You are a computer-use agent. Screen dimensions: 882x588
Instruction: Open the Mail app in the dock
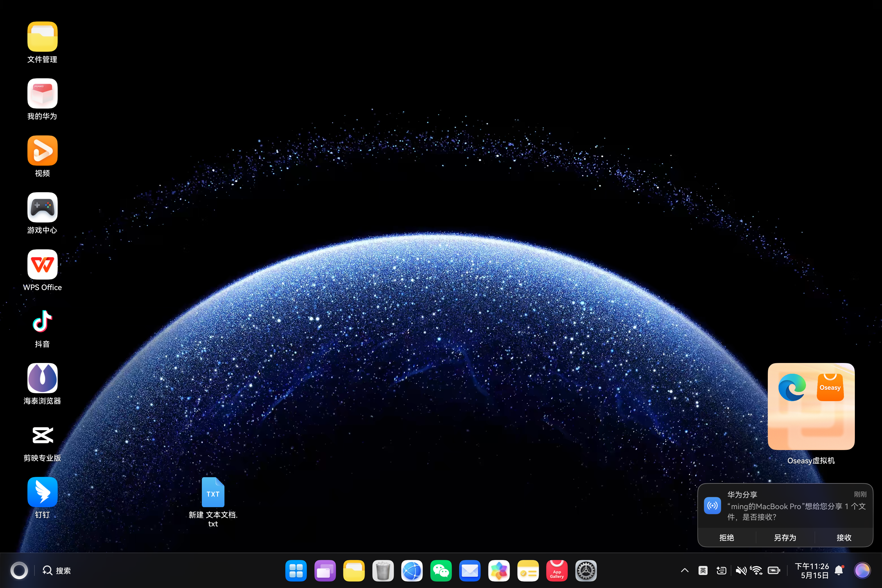coord(470,571)
